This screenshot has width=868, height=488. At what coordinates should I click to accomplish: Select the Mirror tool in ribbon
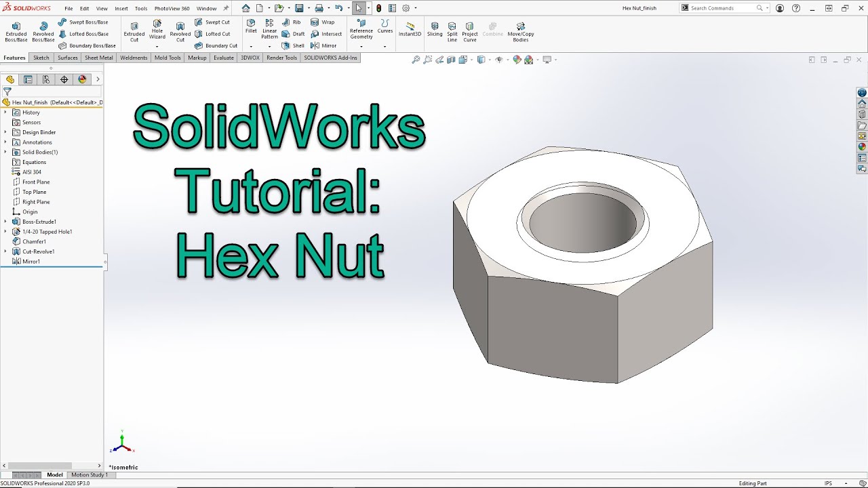pos(323,45)
